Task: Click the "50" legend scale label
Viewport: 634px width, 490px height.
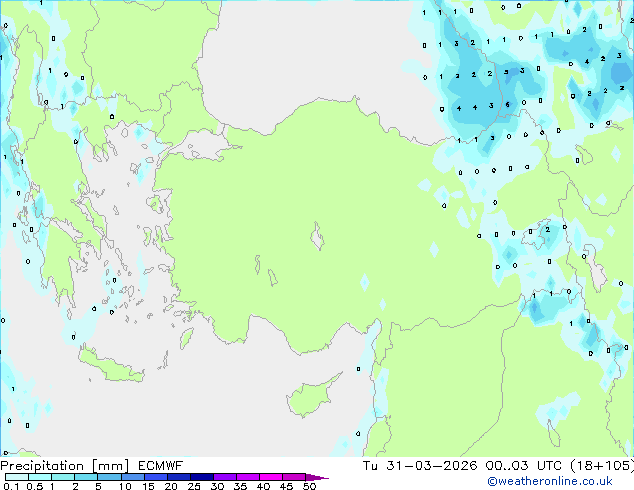Action: point(309,486)
